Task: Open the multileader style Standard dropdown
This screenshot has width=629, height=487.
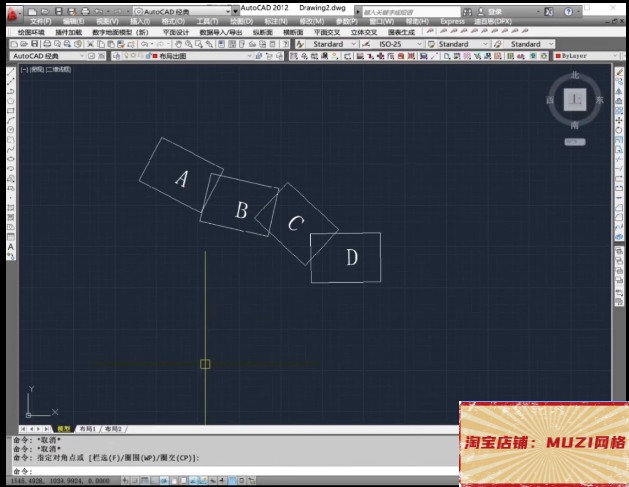Action: [530, 44]
